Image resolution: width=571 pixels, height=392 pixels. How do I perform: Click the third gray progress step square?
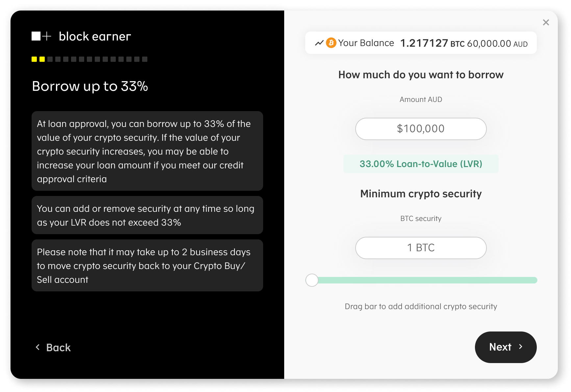[x=50, y=59]
